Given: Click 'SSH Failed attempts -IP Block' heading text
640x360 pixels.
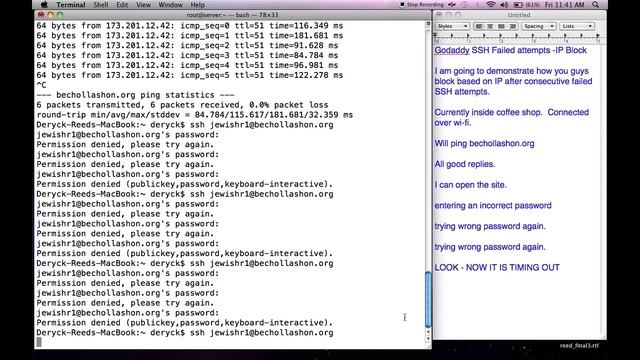Looking at the screenshot, I should (x=529, y=50).
